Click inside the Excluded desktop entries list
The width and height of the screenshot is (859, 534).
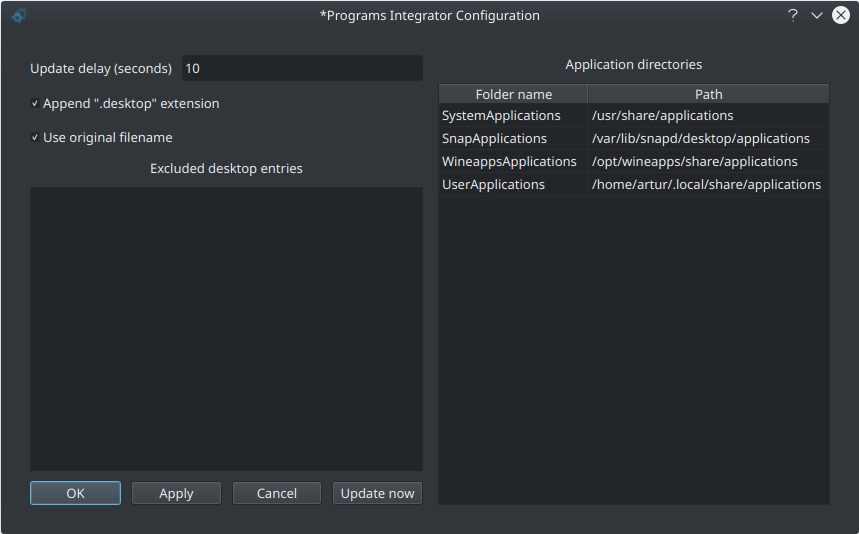click(226, 329)
